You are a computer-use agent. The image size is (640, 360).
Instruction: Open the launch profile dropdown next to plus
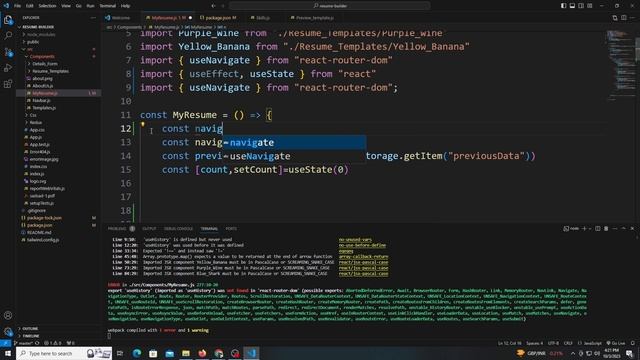point(589,229)
